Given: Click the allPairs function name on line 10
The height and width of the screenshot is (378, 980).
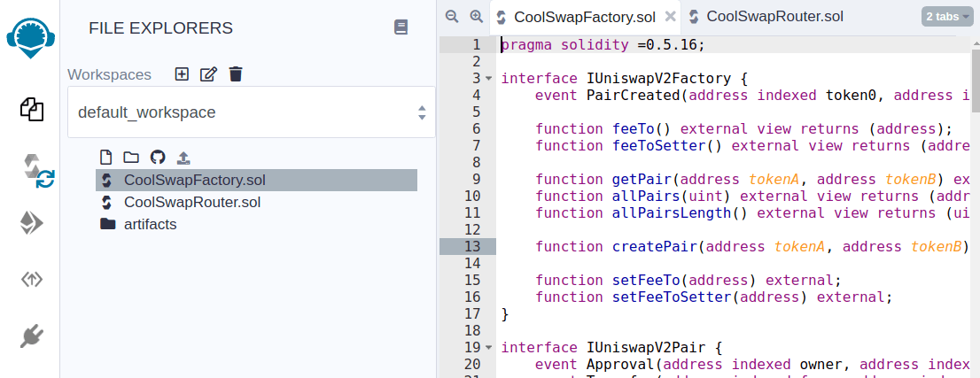Looking at the screenshot, I should [646, 197].
